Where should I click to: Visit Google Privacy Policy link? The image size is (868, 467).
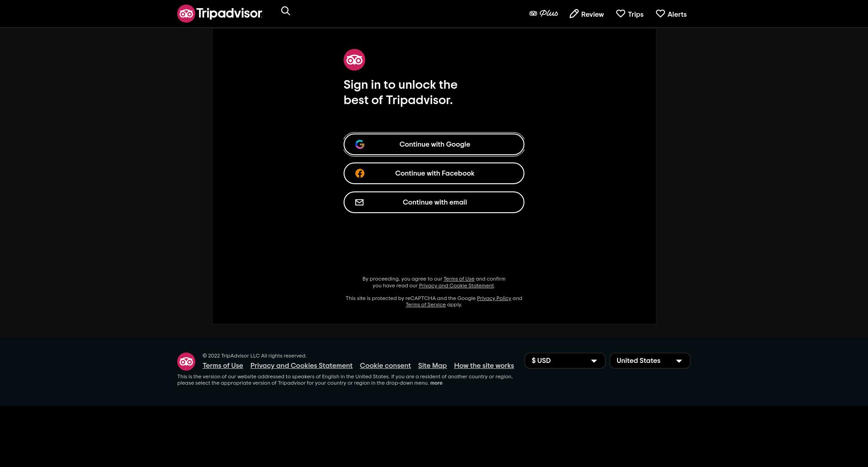494,299
